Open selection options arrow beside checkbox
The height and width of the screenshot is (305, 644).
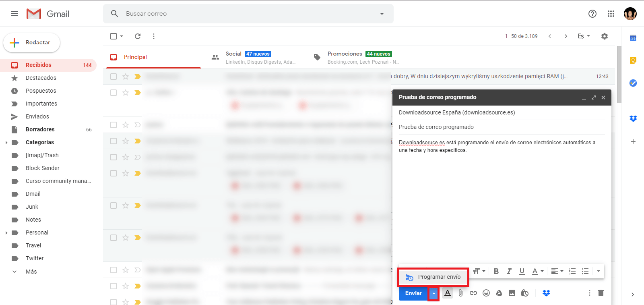(x=122, y=36)
